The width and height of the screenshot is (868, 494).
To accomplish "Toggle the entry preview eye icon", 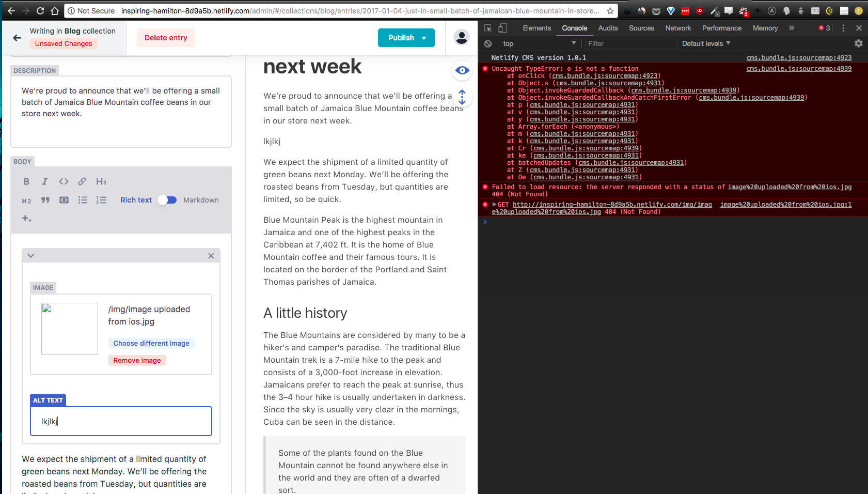I will pyautogui.click(x=462, y=71).
